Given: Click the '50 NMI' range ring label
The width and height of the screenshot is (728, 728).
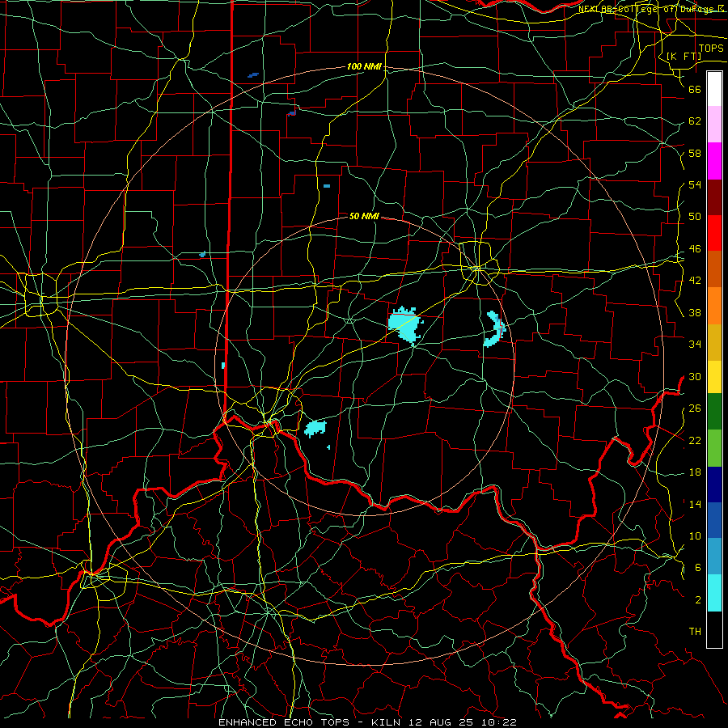Looking at the screenshot, I should click(364, 216).
